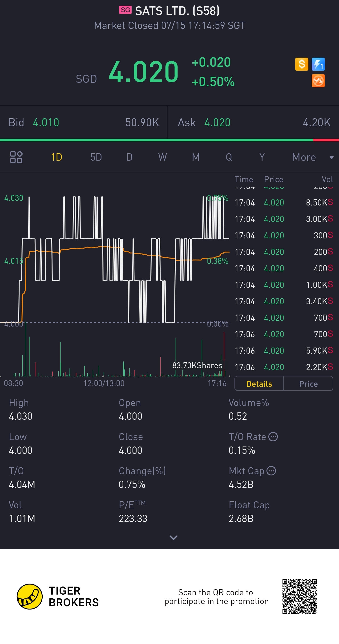This screenshot has height=644, width=339.
Task: Tap the Change(%) value 0.75%
Action: coord(132,485)
